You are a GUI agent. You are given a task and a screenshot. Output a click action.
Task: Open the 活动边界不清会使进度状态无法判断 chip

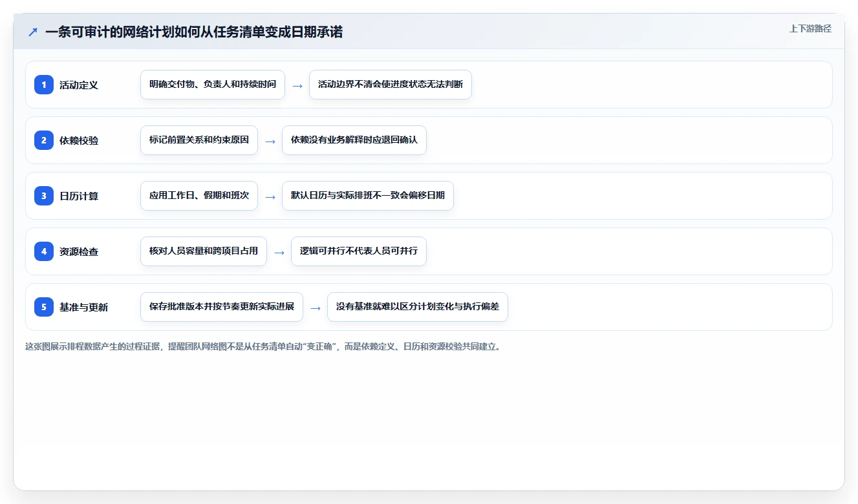(391, 85)
